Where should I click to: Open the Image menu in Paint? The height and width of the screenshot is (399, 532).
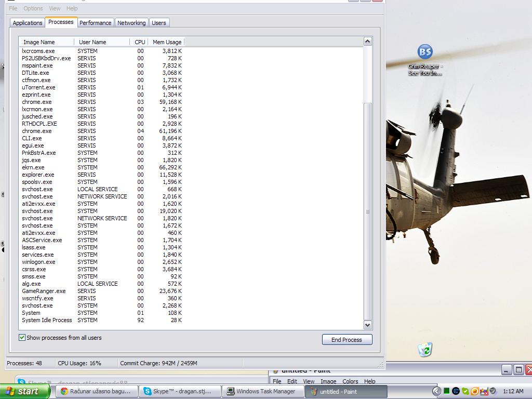[328, 381]
